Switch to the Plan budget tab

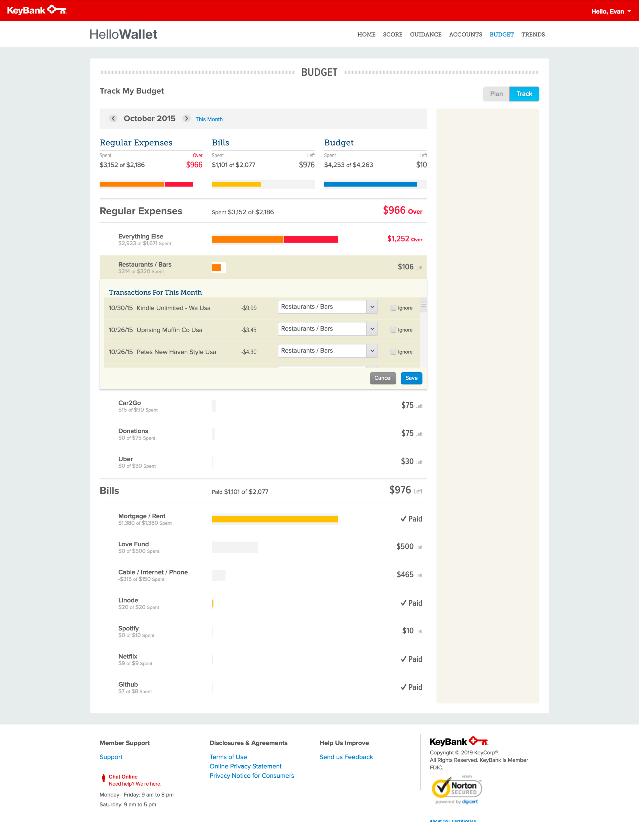(x=496, y=94)
